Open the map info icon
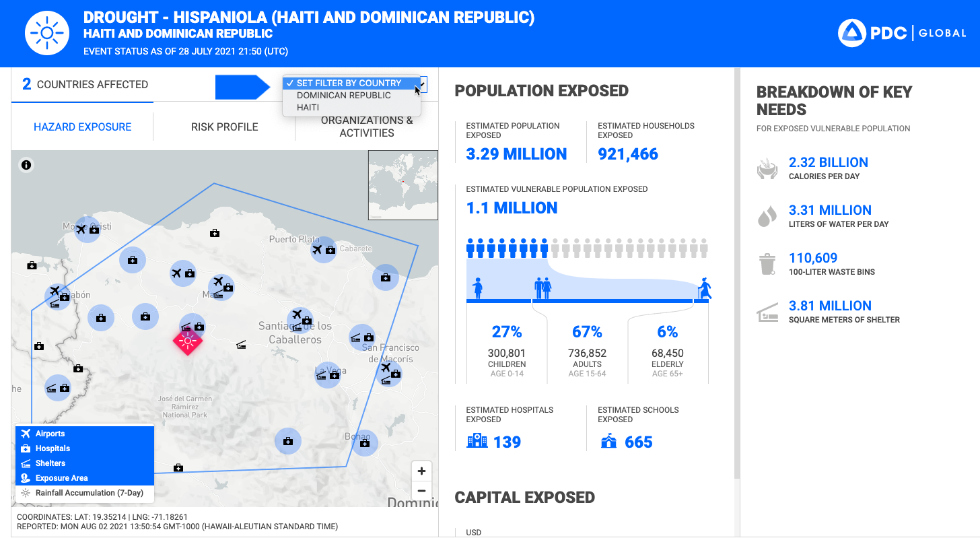This screenshot has height=538, width=980. [26, 165]
